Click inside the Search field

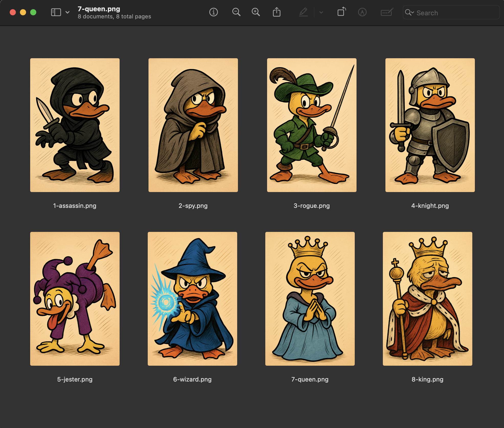[455, 13]
